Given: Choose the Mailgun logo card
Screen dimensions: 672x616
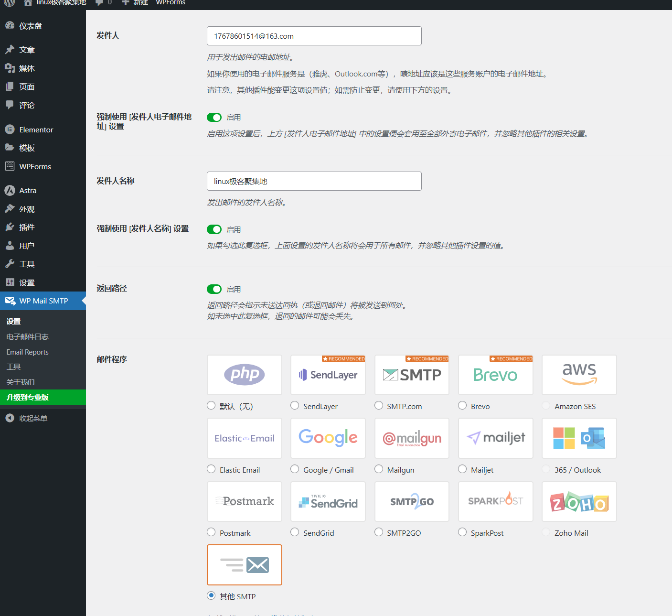Looking at the screenshot, I should coord(412,438).
